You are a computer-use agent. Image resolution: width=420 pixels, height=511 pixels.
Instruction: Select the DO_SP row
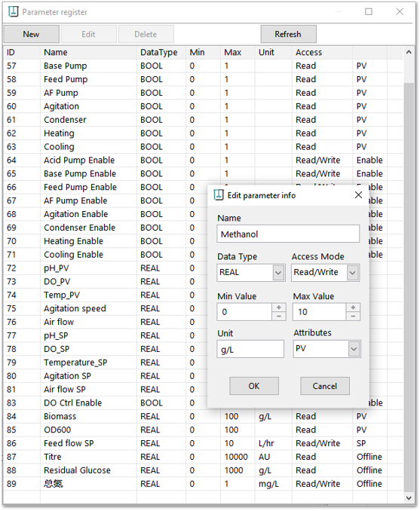106,349
